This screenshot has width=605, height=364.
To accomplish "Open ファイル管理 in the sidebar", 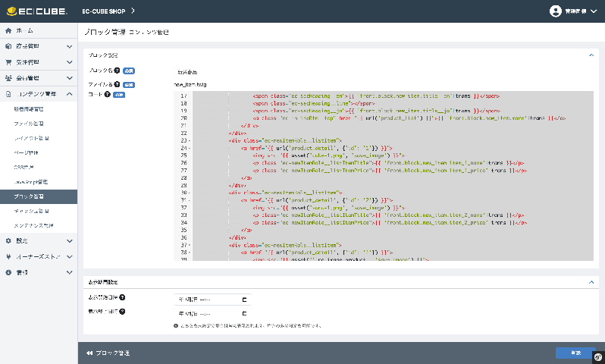I will (29, 124).
